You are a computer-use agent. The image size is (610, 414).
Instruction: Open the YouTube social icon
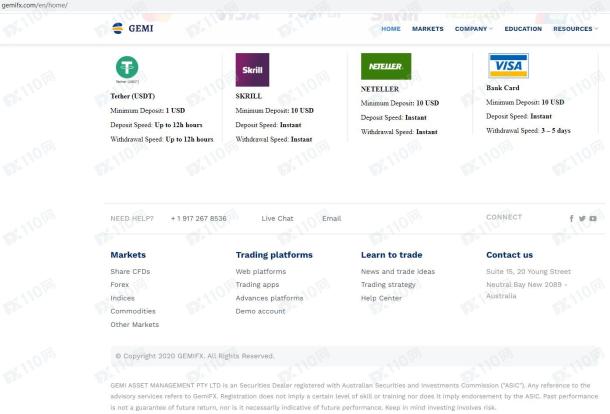click(x=593, y=219)
